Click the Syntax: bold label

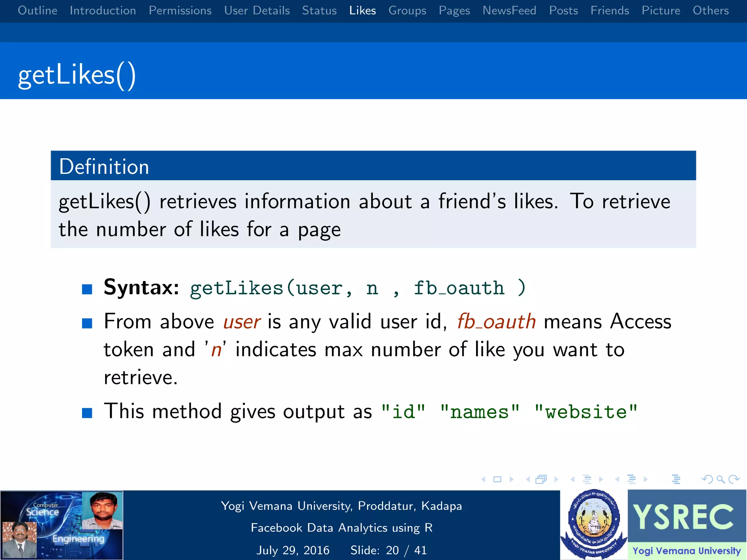point(142,287)
